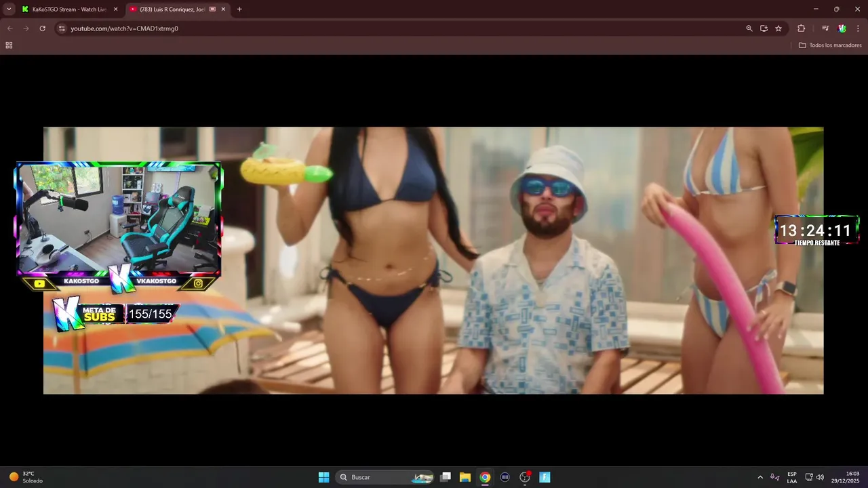Close the Luis R Conriquez YouTube tab
The image size is (868, 488).
[x=223, y=9]
